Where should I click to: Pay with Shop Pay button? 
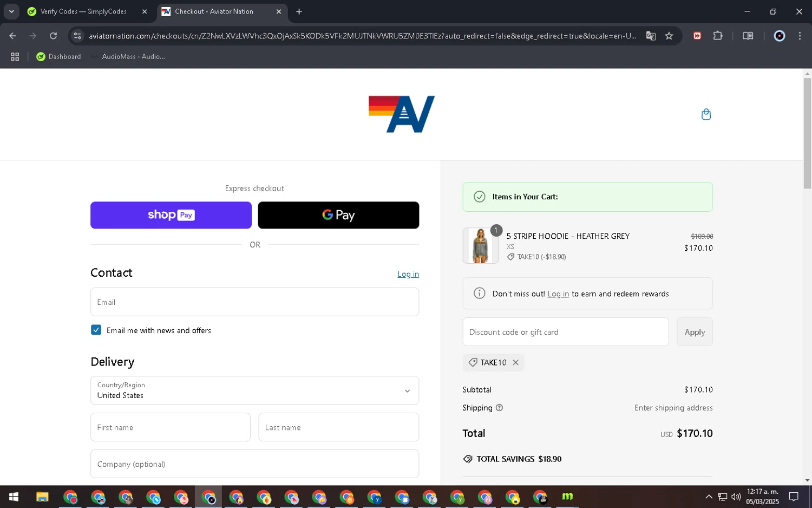click(171, 215)
